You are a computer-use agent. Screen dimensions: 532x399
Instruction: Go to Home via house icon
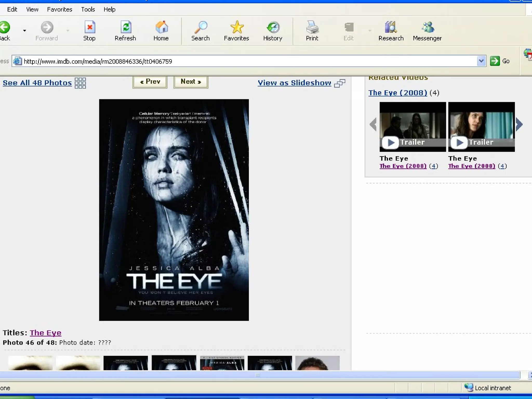[x=161, y=28]
